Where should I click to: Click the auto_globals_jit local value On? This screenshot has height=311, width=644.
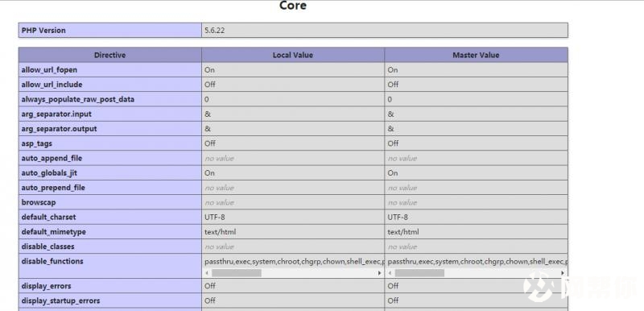(209, 173)
